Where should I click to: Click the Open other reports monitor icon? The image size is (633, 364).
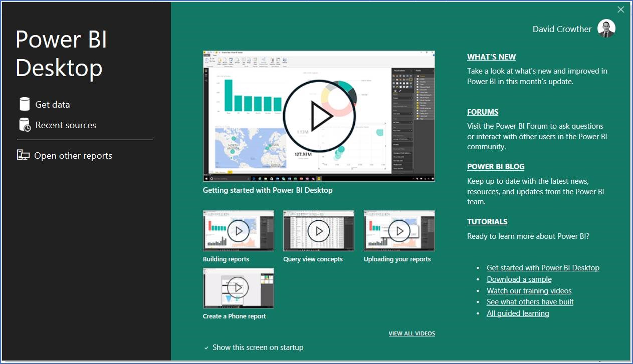click(x=23, y=155)
